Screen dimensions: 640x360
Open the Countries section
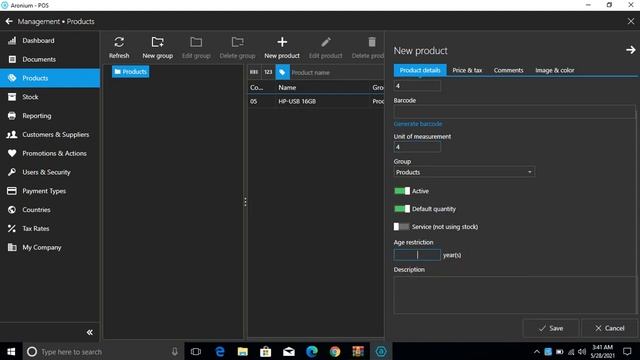click(x=50, y=209)
